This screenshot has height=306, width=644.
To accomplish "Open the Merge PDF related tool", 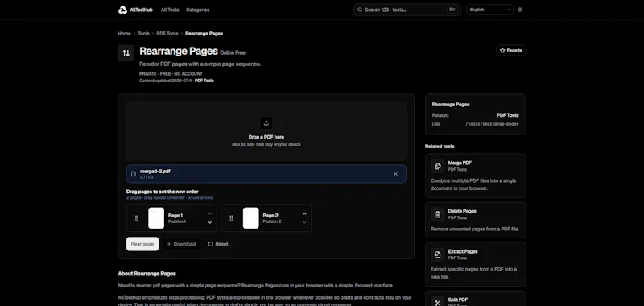I will click(x=476, y=176).
